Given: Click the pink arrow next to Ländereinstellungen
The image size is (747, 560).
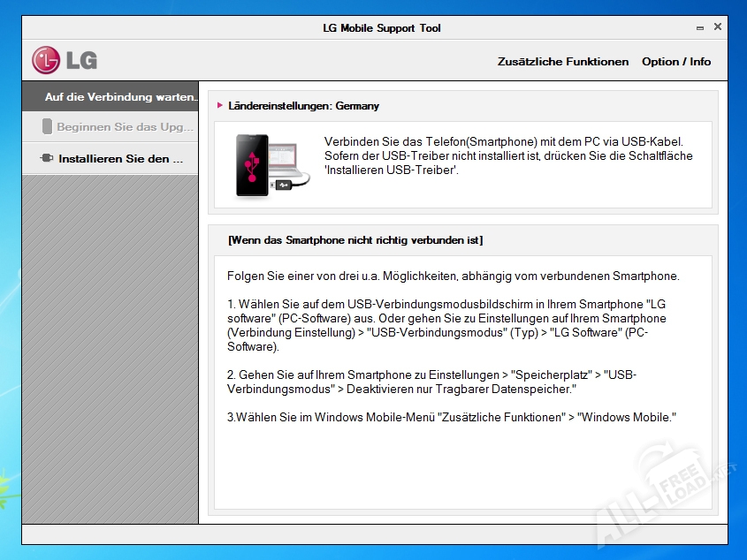Looking at the screenshot, I should point(220,106).
